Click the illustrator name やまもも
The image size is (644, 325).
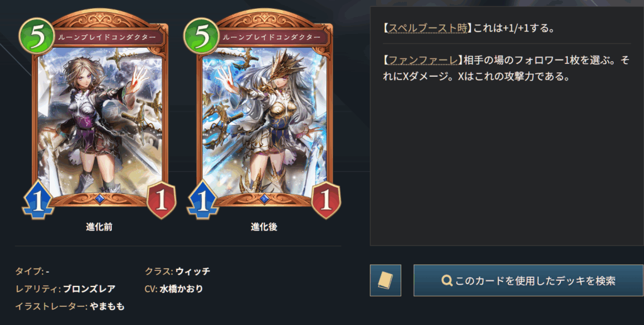pyautogui.click(x=107, y=307)
